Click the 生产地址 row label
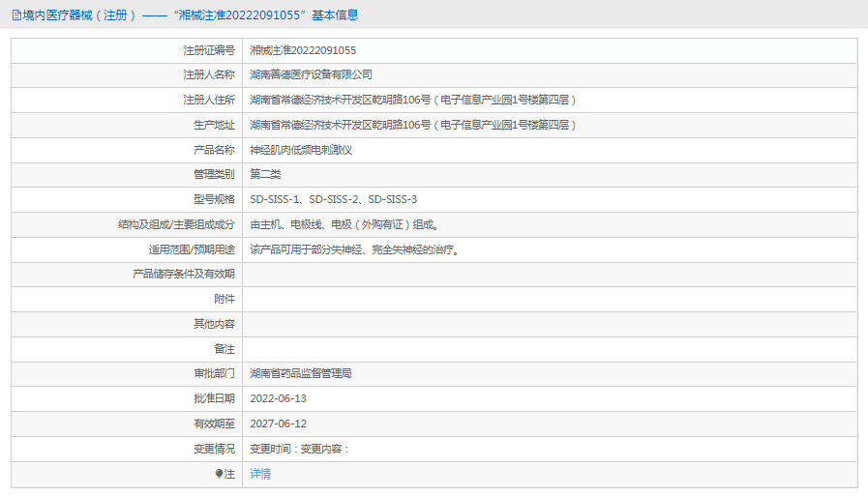 coord(214,125)
